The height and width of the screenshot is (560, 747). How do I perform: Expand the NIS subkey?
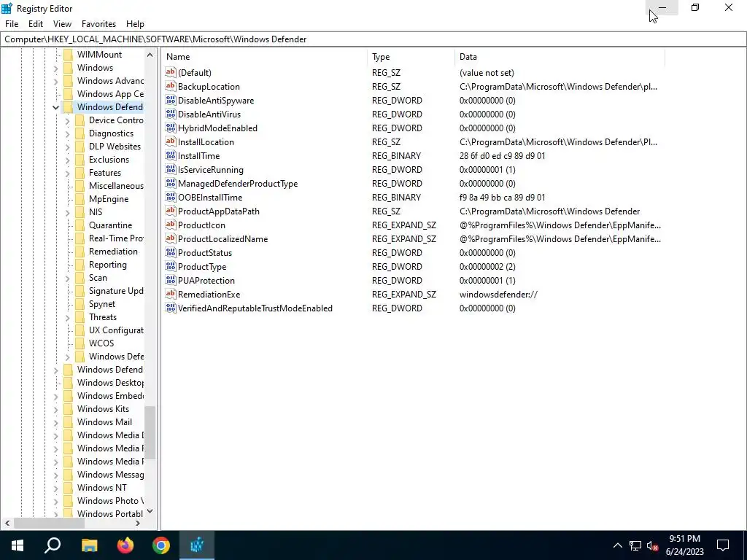pos(68,212)
